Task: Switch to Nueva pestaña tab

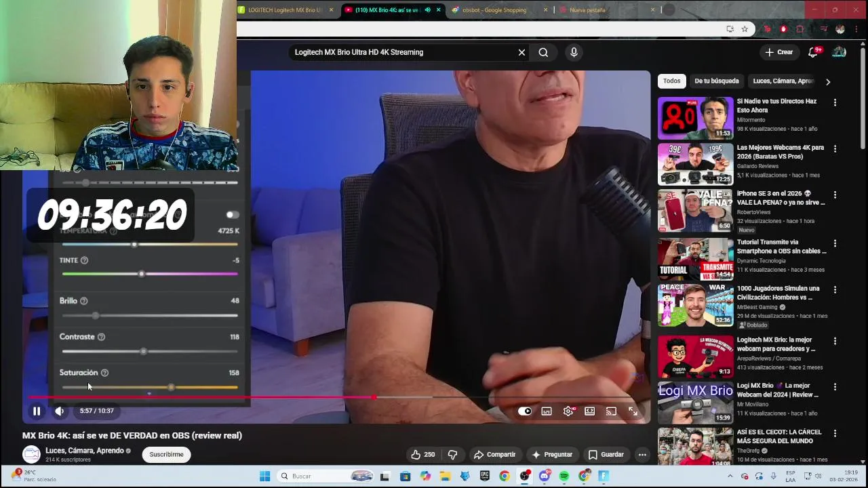Action: pos(602,10)
